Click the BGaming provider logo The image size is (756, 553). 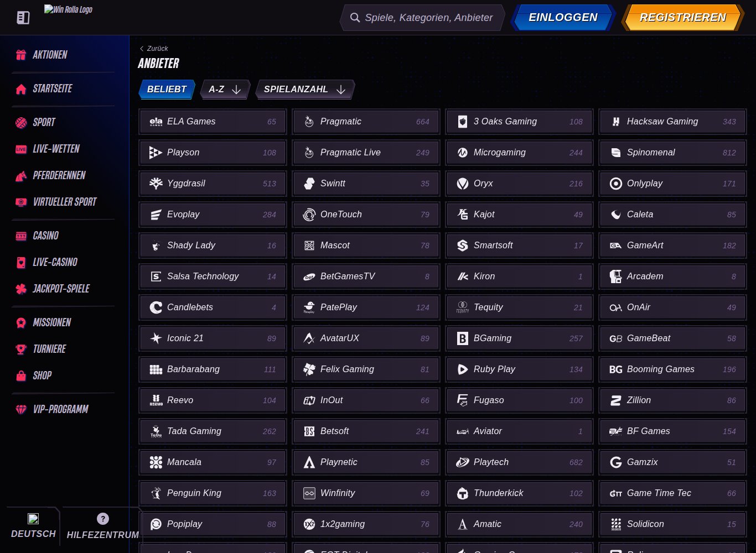pyautogui.click(x=463, y=338)
